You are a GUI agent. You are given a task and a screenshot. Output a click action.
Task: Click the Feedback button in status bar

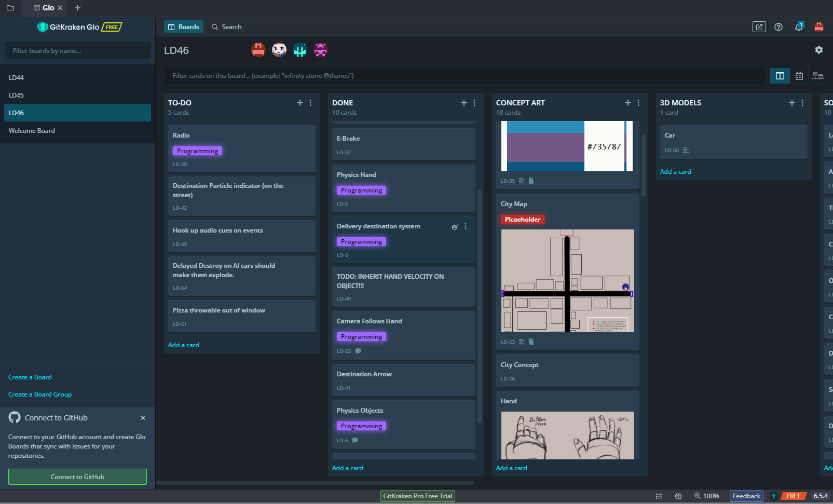[746, 496]
